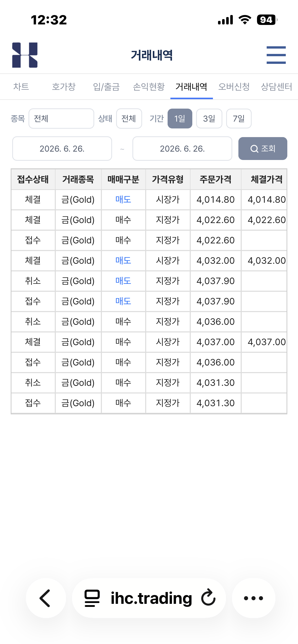Select the 7일 period option
This screenshot has height=644, width=298.
click(239, 119)
